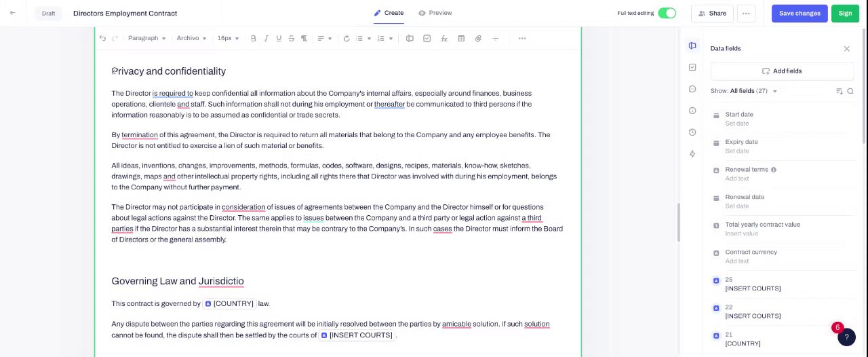This screenshot has height=357, width=868.
Task: Click the [INSERT COURTS] placeholder in document
Action: 357,335
